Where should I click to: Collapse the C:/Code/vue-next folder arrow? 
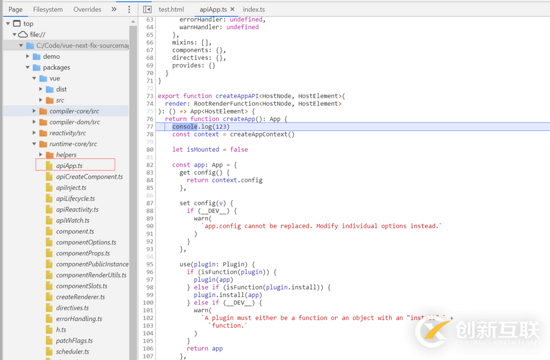point(21,46)
